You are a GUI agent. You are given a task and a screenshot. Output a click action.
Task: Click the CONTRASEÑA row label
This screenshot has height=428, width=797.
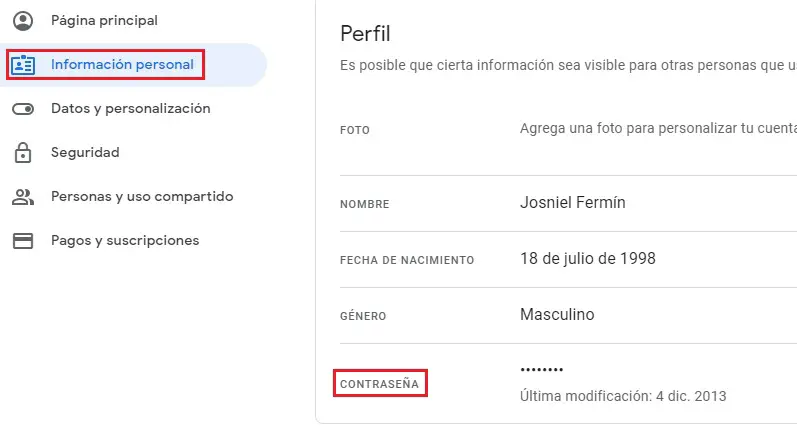click(x=380, y=383)
